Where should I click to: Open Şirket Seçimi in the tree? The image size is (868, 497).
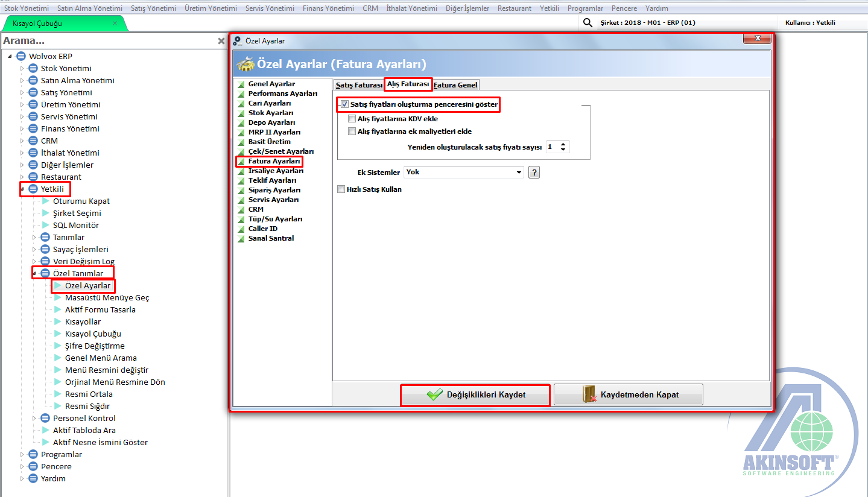click(77, 213)
